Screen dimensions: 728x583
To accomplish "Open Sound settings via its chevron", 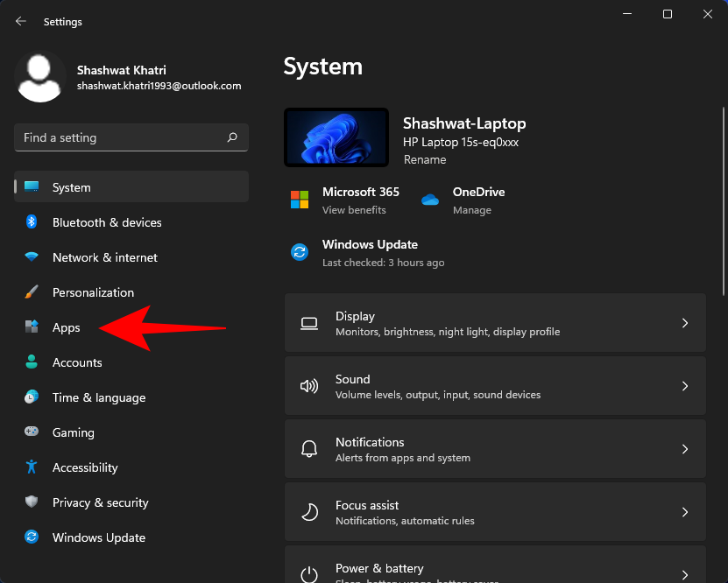I will tap(685, 386).
